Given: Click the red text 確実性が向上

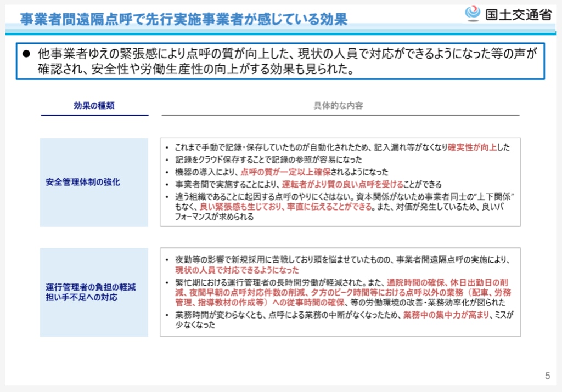Looking at the screenshot, I should click(472, 147).
